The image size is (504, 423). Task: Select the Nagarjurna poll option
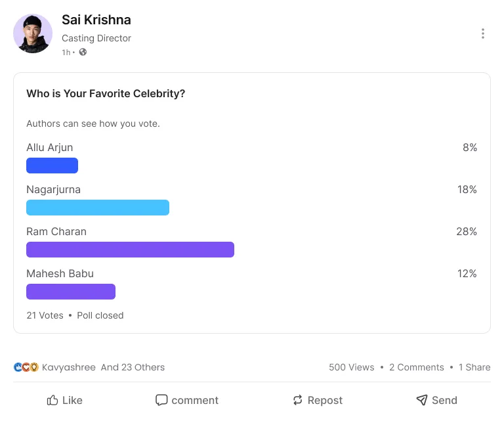coord(54,189)
